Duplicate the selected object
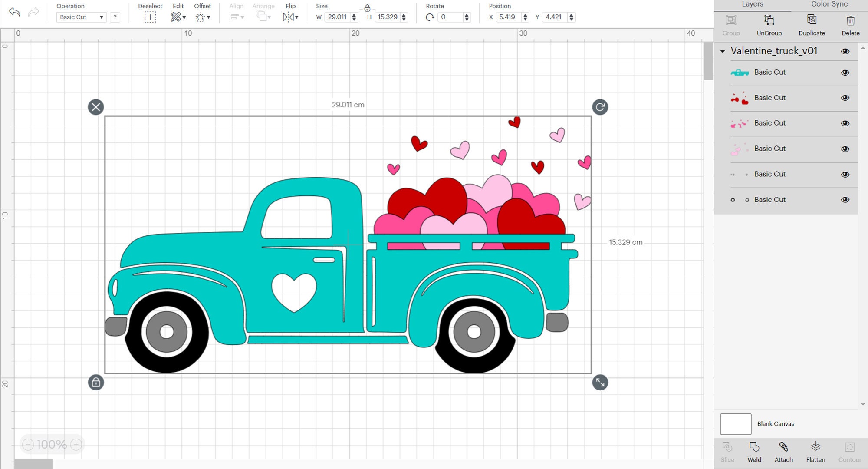 click(x=811, y=25)
